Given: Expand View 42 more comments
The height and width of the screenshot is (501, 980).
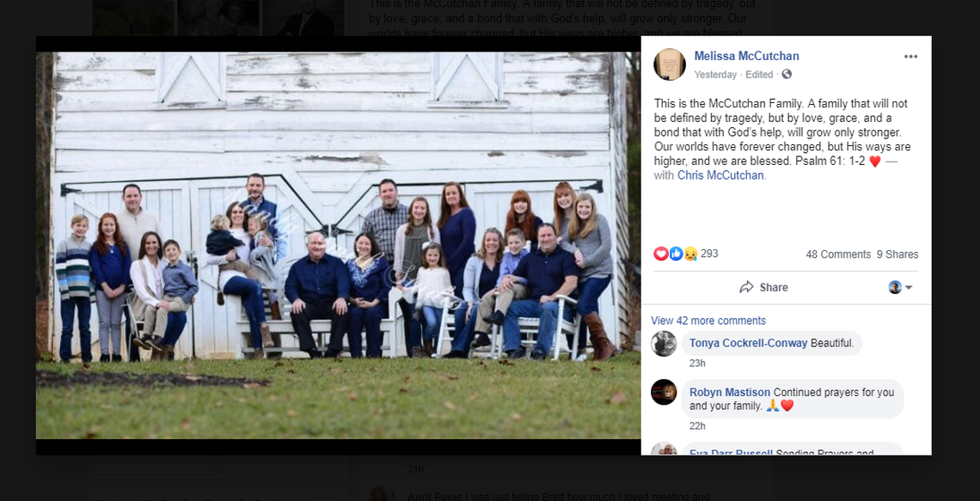Looking at the screenshot, I should (708, 321).
